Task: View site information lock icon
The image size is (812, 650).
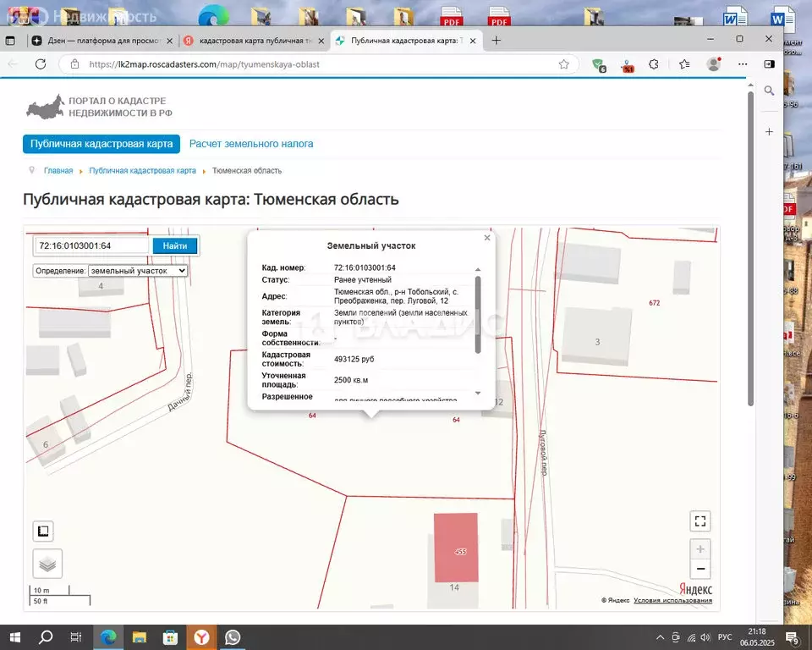Action: click(75, 64)
